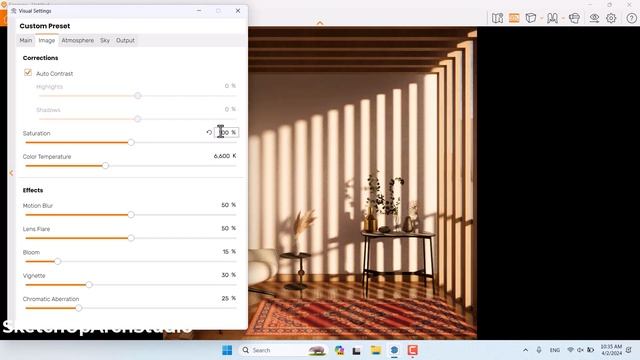Expand the dropdown arrow beside the bookmark icon
The height and width of the screenshot is (360, 640).
[563, 18]
